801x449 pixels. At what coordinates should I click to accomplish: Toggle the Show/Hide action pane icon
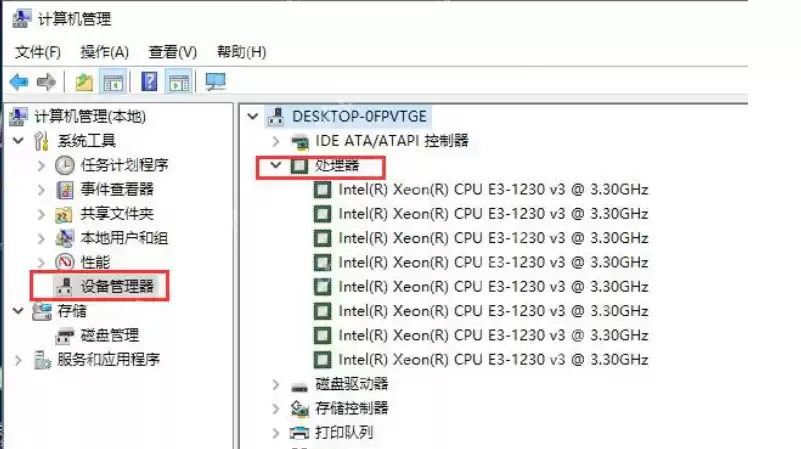pyautogui.click(x=179, y=82)
